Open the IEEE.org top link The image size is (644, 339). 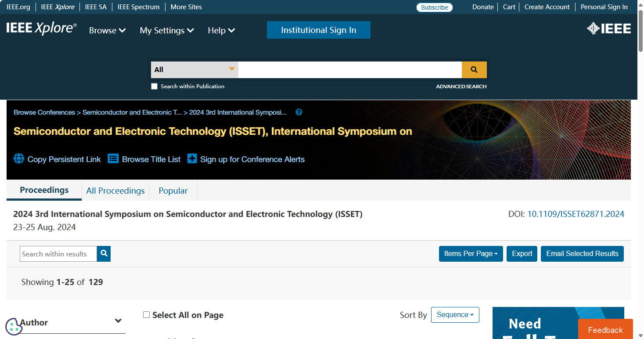(x=18, y=7)
